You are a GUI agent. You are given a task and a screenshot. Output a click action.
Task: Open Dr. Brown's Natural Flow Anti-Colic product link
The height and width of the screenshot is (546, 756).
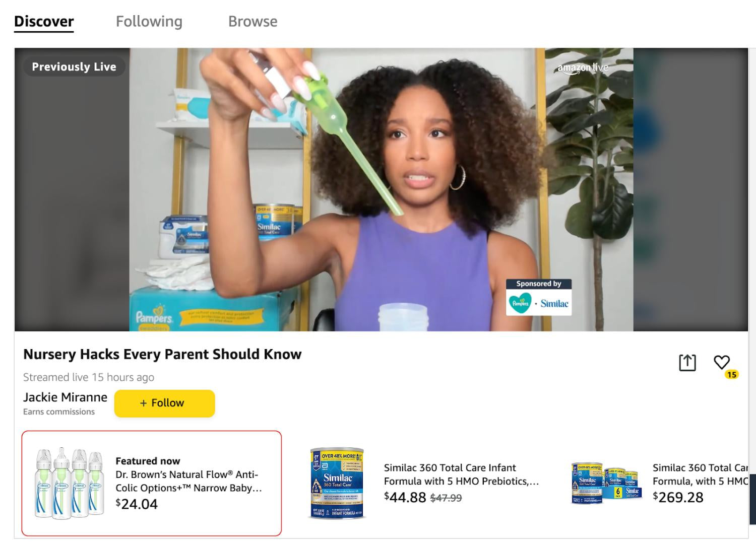[188, 481]
